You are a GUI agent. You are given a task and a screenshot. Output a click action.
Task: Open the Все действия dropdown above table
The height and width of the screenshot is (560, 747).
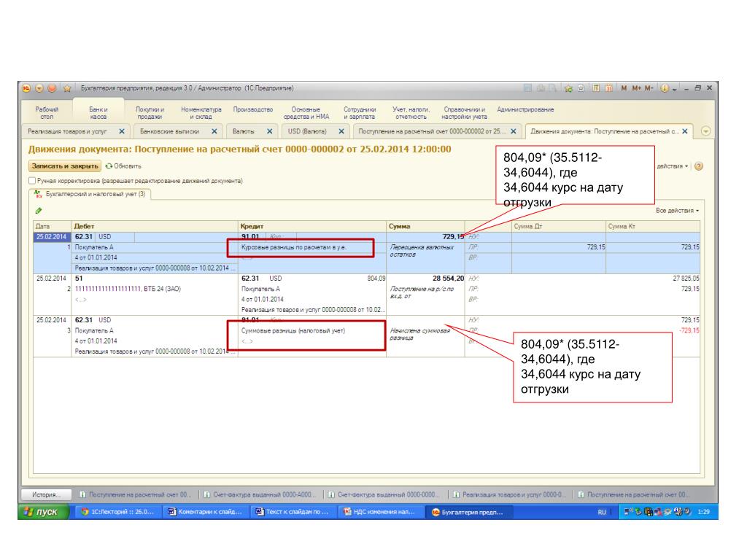coord(677,211)
